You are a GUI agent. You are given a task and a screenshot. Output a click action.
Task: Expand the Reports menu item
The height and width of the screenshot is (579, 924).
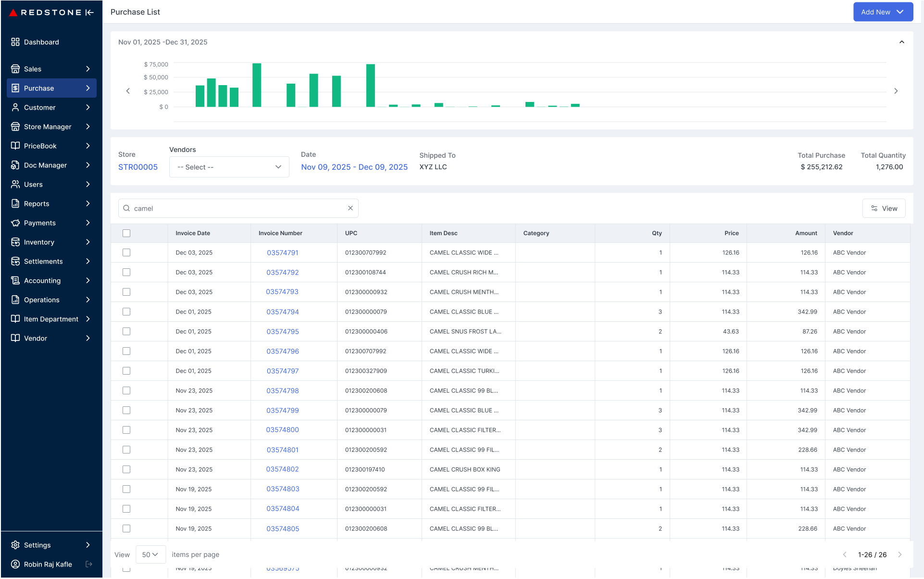[x=37, y=203]
